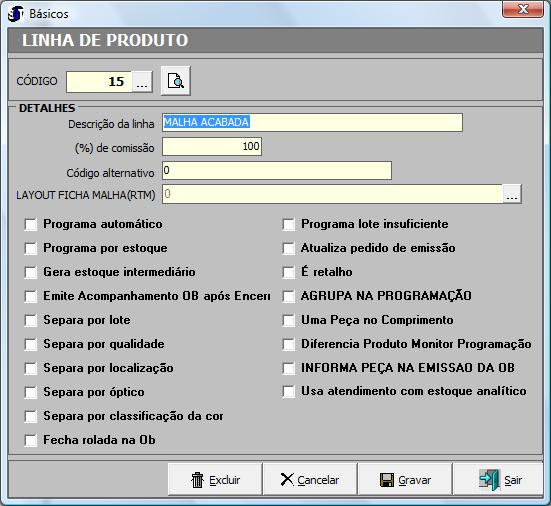Check Separa por classificação da cor
This screenshot has width=551, height=506.
point(31,416)
